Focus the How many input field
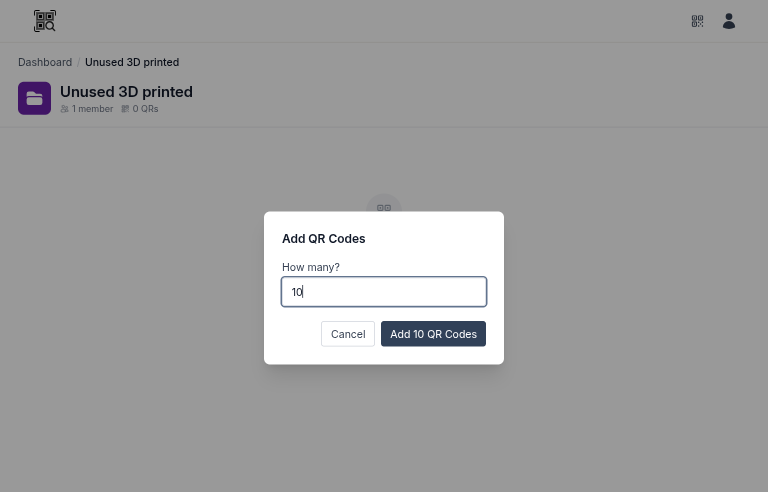Image resolution: width=768 pixels, height=492 pixels. point(384,292)
